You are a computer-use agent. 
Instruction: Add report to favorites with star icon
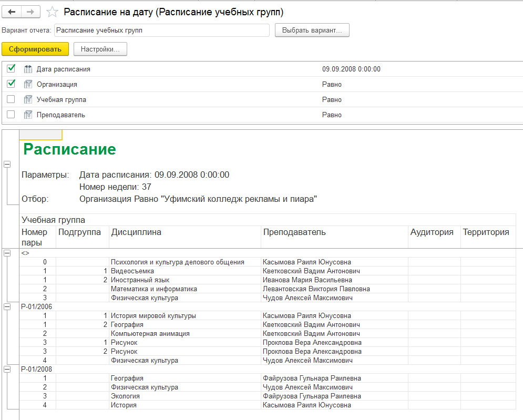52,12
